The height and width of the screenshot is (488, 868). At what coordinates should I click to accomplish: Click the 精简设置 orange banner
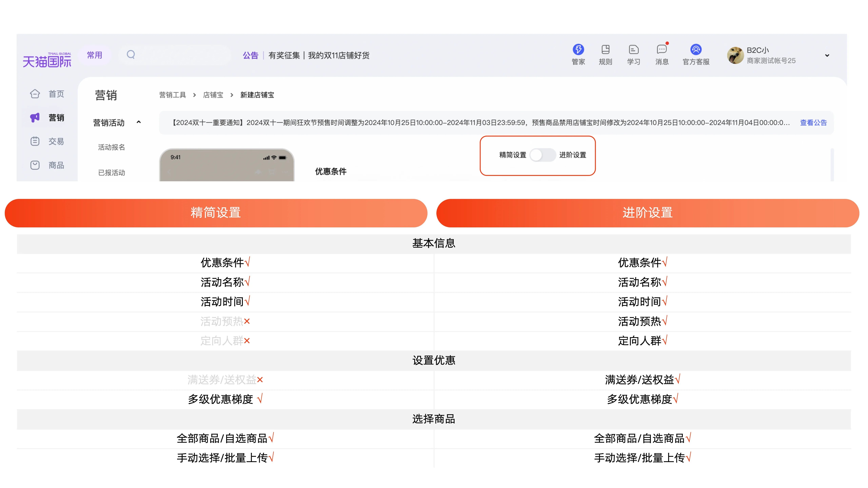pyautogui.click(x=216, y=213)
